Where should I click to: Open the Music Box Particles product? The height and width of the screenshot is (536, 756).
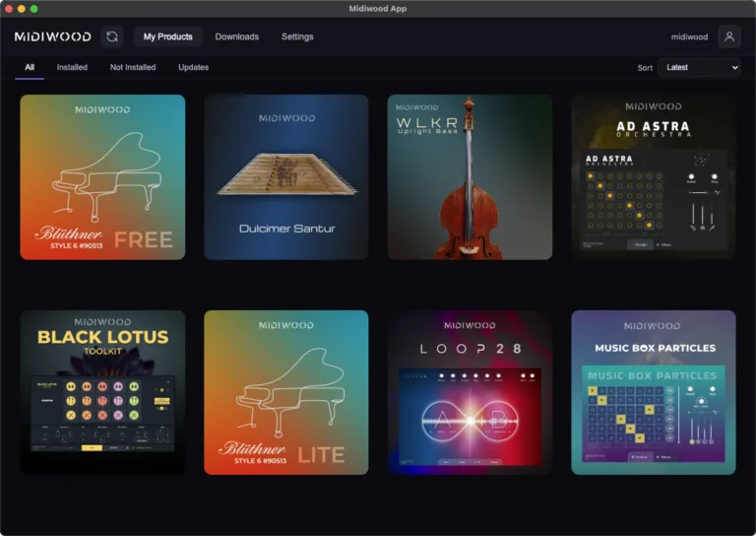[x=654, y=392]
